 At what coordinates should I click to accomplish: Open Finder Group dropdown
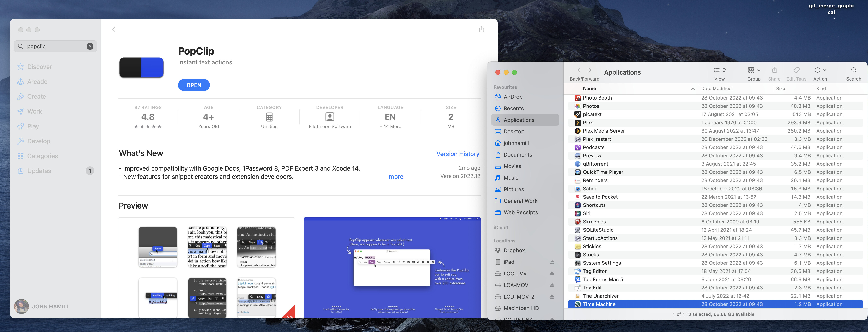(754, 70)
